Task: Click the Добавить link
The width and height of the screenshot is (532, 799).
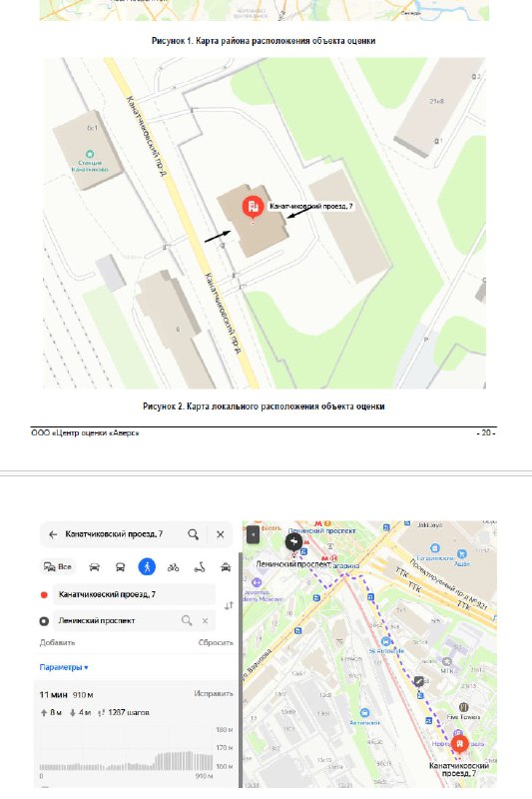Action: click(x=57, y=642)
